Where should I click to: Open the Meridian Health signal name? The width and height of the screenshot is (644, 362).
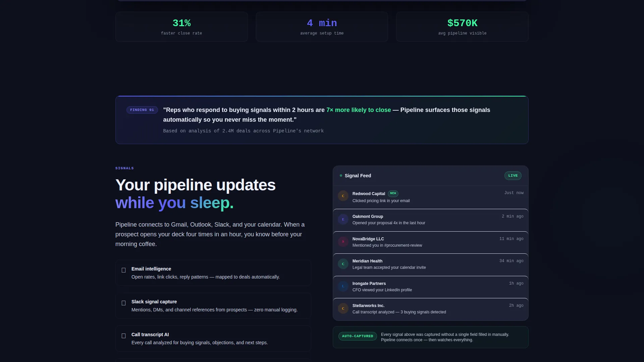click(367, 261)
